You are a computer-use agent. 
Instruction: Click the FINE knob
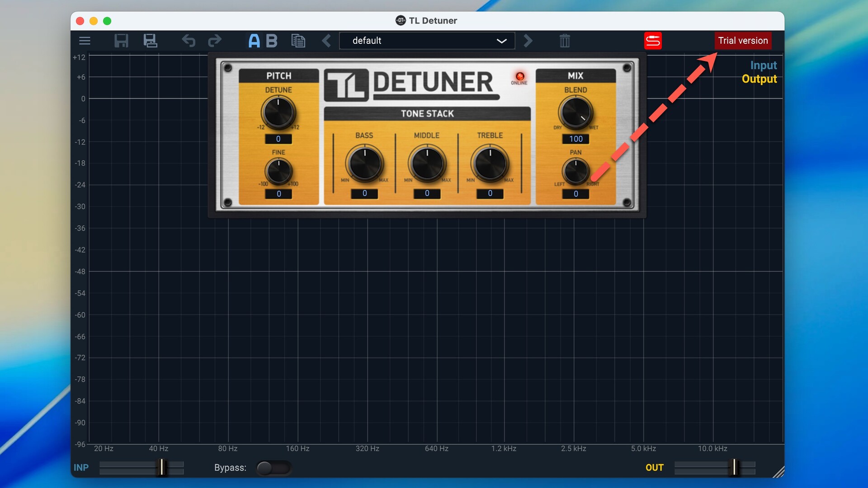point(278,171)
